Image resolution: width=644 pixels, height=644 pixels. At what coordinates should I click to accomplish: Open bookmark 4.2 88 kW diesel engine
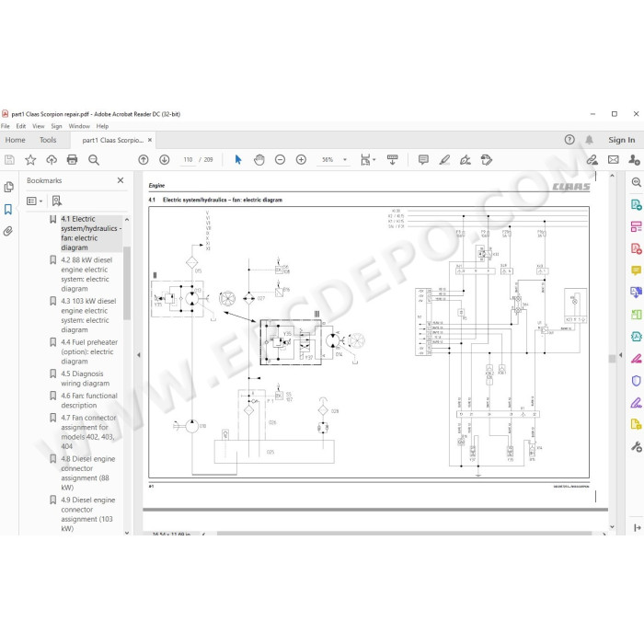tap(86, 274)
